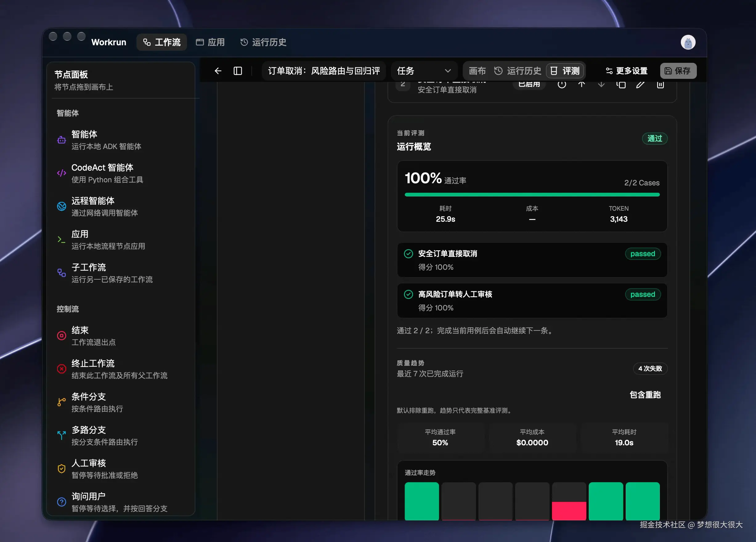Click the first green pass-rate trend bar

point(422,501)
